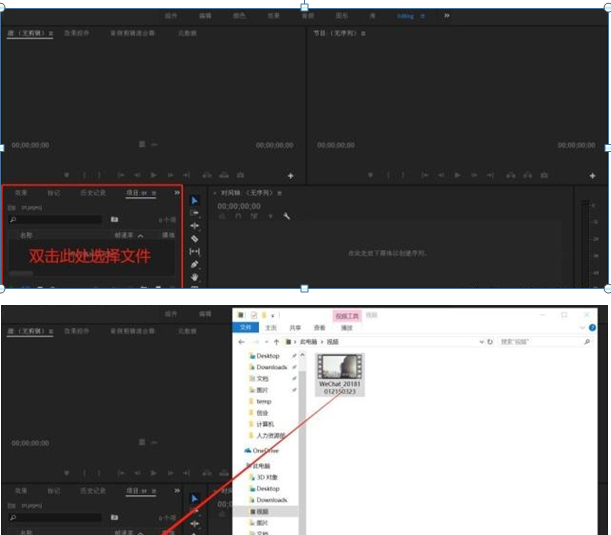Select the Hand tool in upper screenshot
Image resolution: width=611 pixels, height=535 pixels.
(194, 277)
